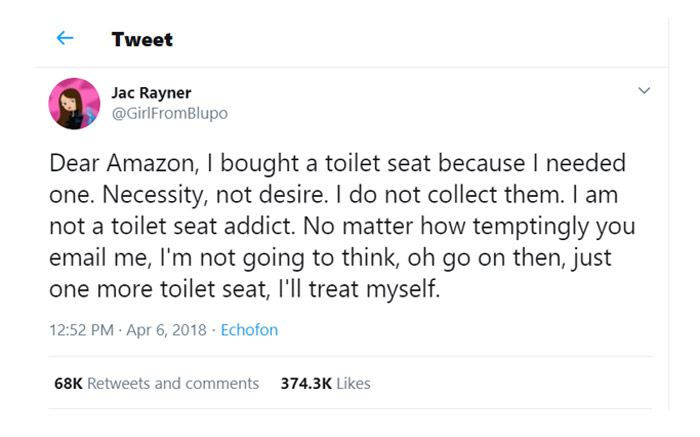The width and height of the screenshot is (700, 437).
Task: Click the Tweet header title
Action: tap(142, 40)
